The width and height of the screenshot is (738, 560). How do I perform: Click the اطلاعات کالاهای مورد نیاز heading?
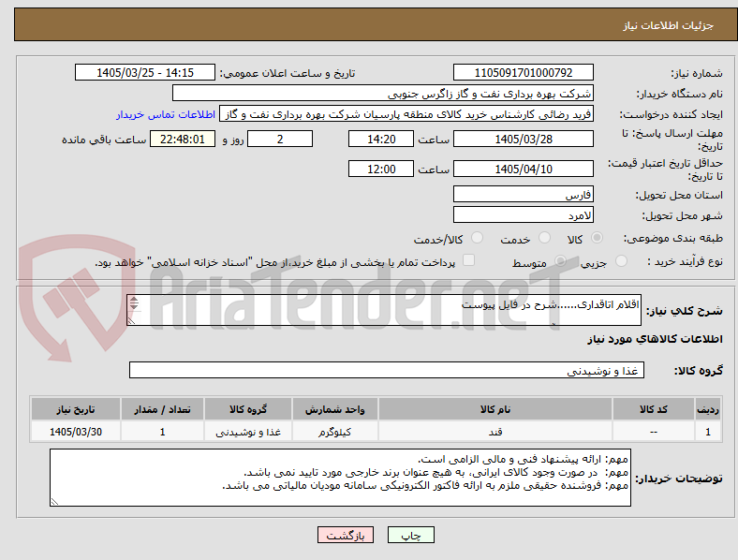(655, 339)
